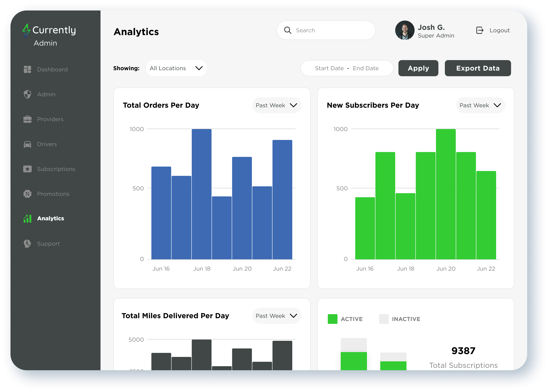The image size is (549, 392).
Task: Click the green Jun 16 subscribers bar
Action: coord(365,228)
